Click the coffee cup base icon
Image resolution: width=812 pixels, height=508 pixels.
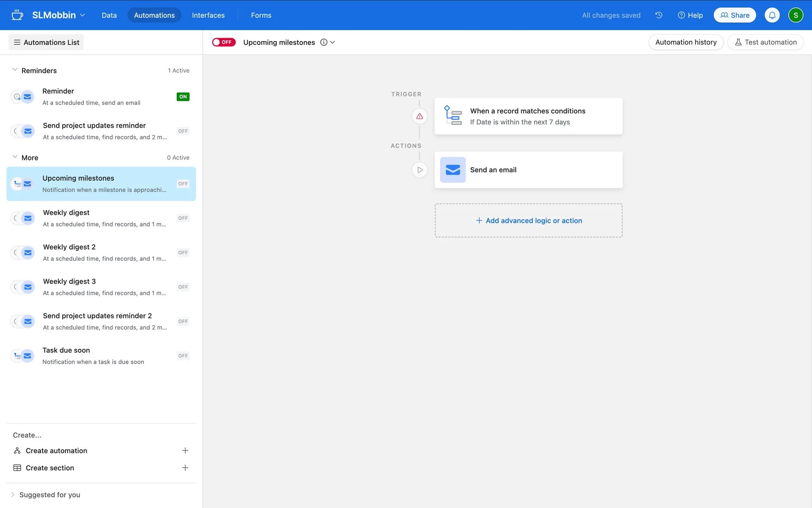click(17, 15)
